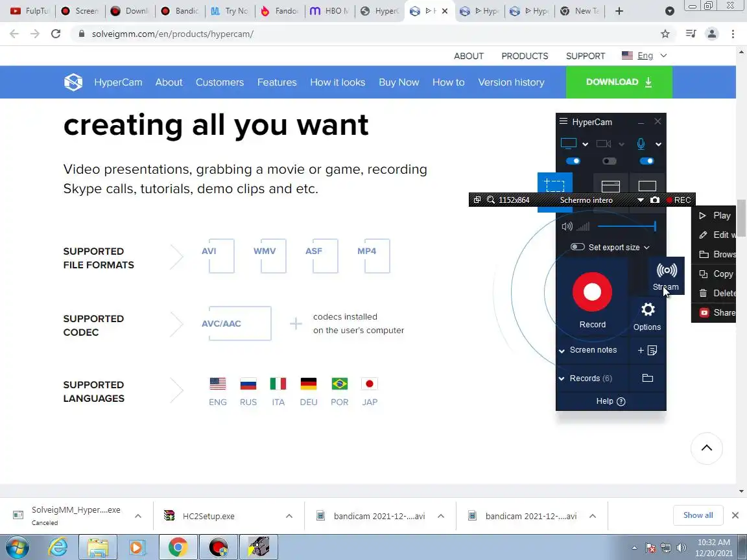Select the screen capture monitor icon
The width and height of the screenshot is (747, 560).
point(568,143)
